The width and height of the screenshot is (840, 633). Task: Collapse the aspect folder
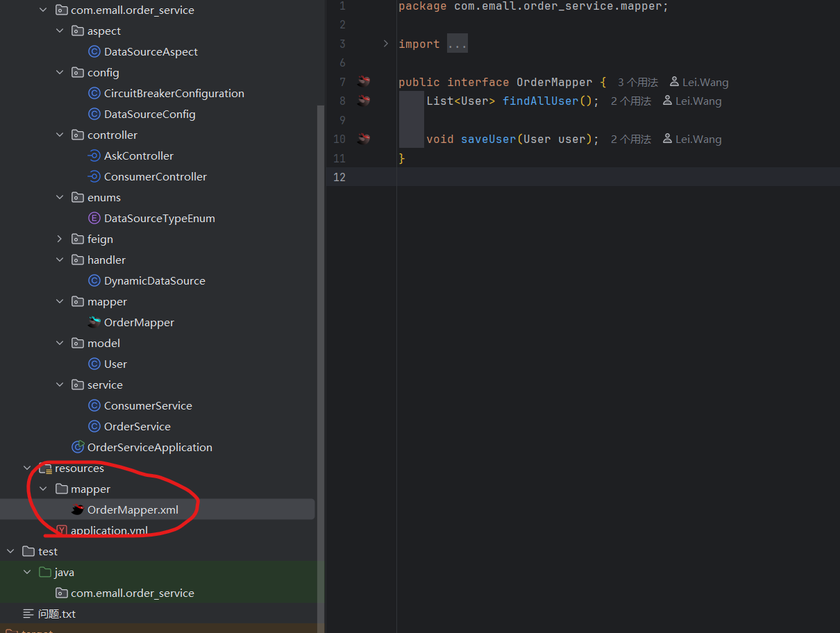(x=60, y=31)
